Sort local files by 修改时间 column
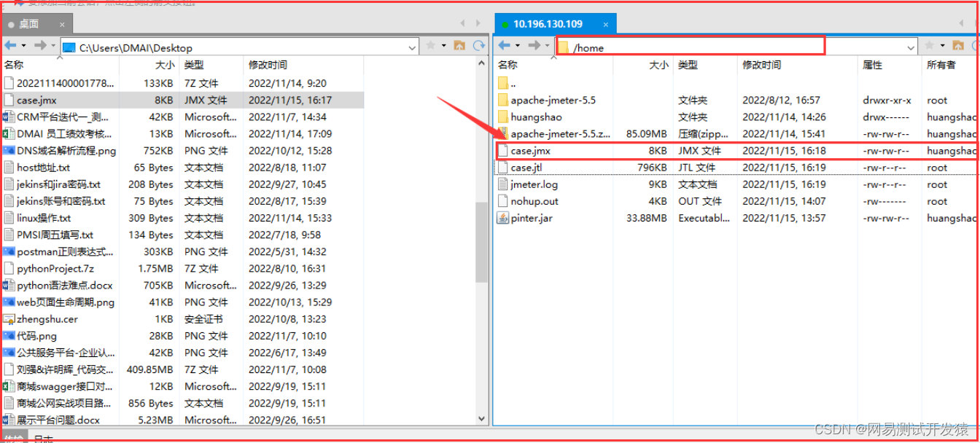Viewport: 980px width, 443px height. pyautogui.click(x=304, y=65)
